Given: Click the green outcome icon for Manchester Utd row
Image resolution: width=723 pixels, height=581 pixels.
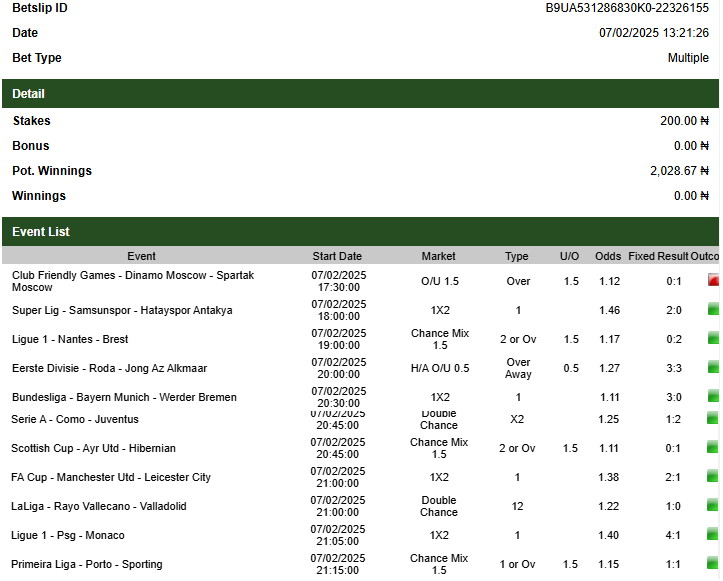Looking at the screenshot, I should [x=712, y=476].
